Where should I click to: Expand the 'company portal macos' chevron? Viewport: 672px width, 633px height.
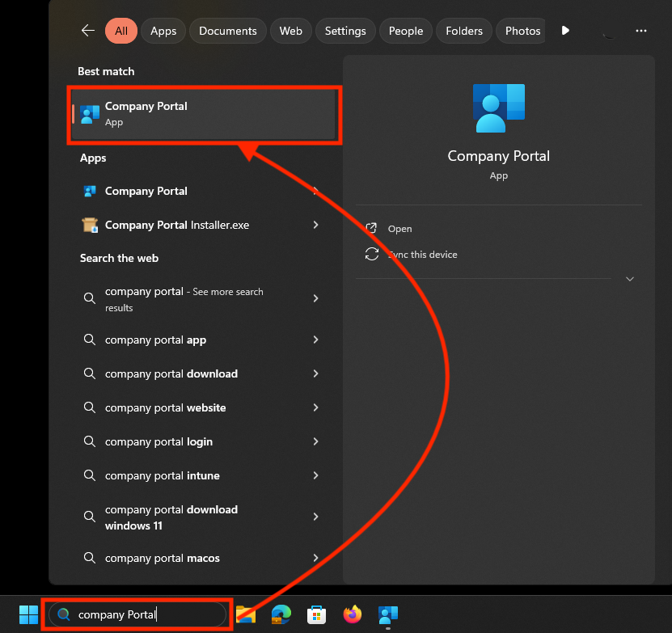point(316,558)
